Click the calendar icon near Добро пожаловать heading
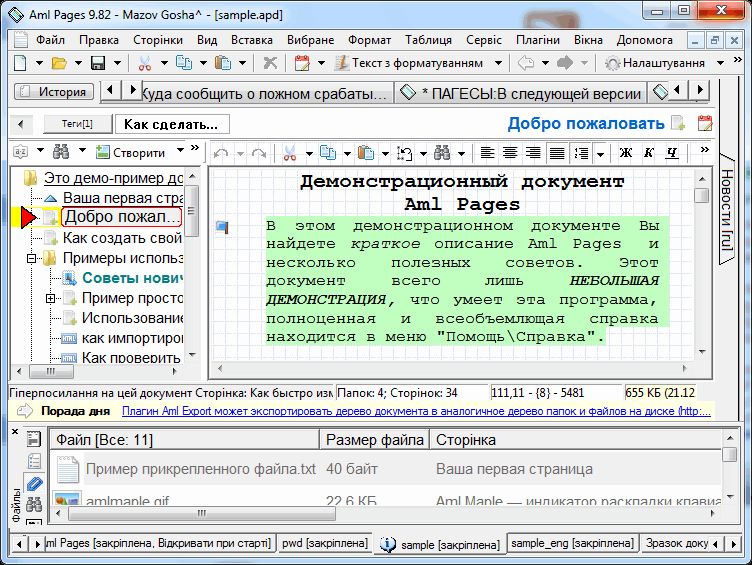Image resolution: width=752 pixels, height=565 pixels. (705, 123)
